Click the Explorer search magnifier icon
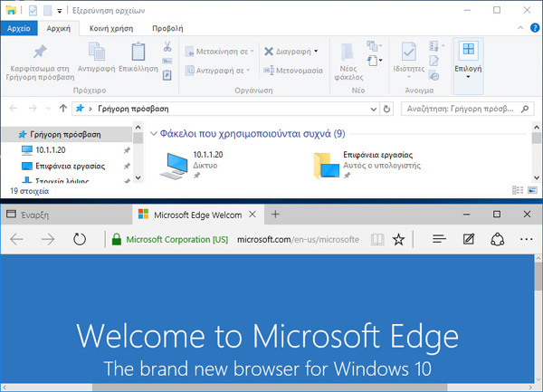 (525, 109)
